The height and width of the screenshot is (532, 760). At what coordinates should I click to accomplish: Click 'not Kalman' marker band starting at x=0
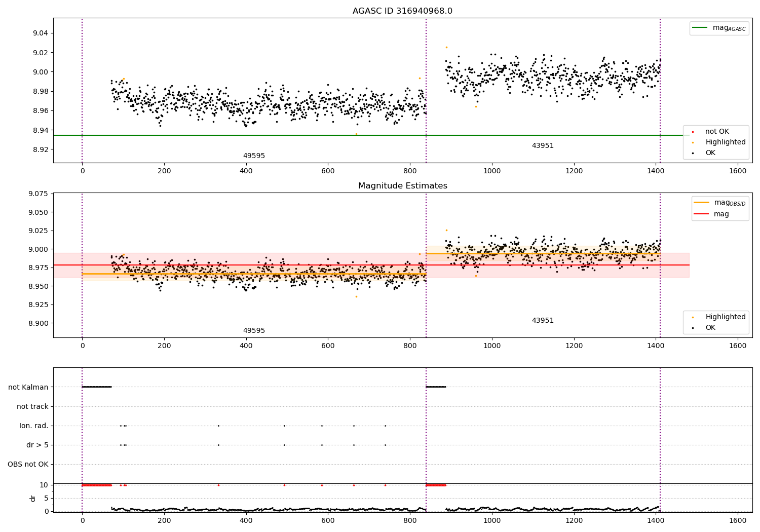(97, 387)
